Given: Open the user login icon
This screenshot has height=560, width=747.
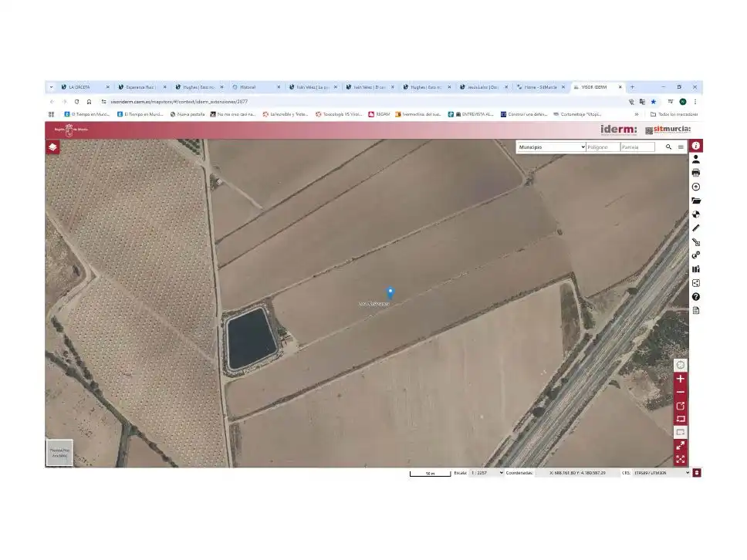Looking at the screenshot, I should coord(695,159).
